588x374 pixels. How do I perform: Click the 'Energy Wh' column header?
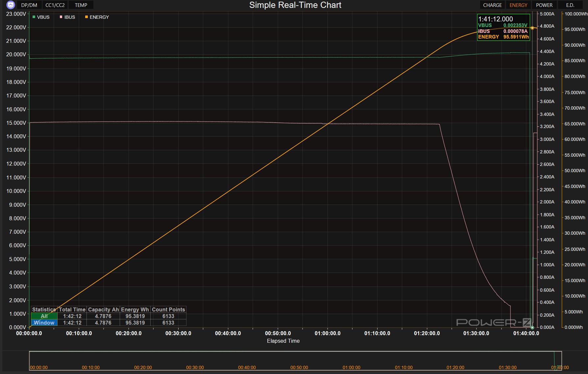click(x=135, y=309)
